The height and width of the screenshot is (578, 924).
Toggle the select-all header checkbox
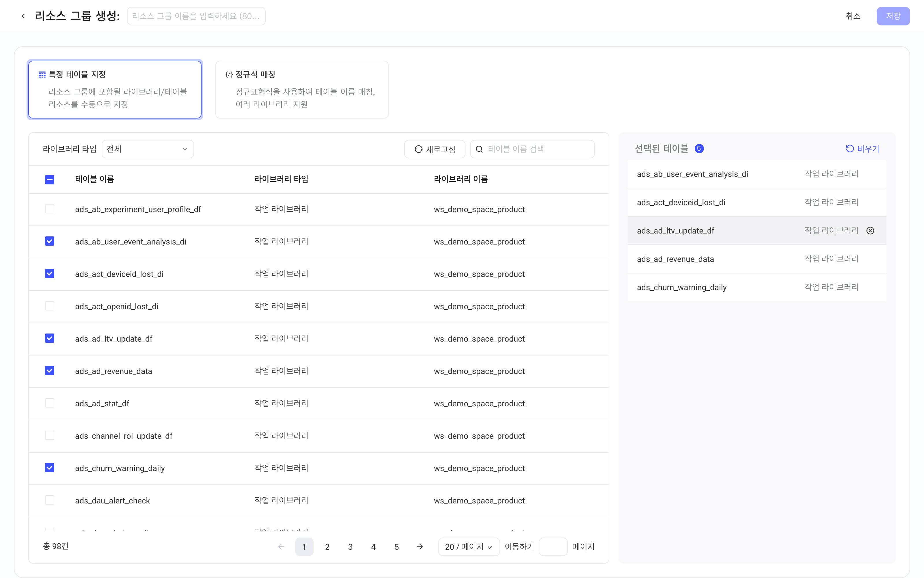click(x=50, y=179)
